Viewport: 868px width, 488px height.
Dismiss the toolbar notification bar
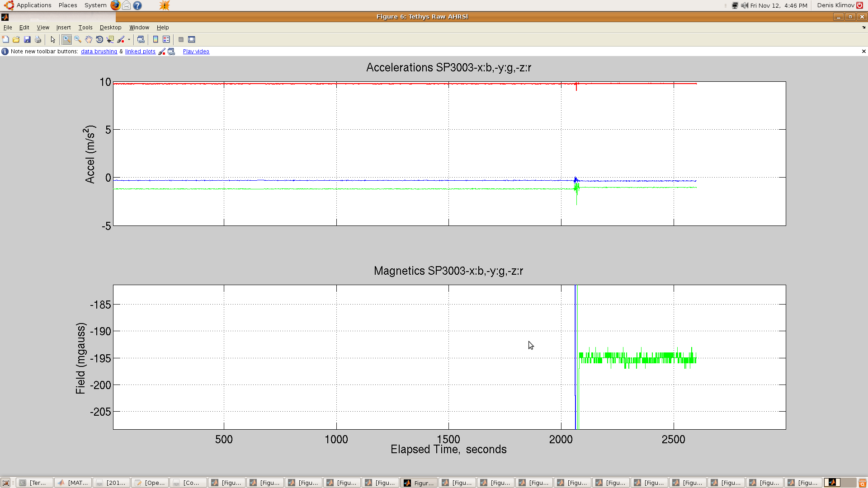pyautogui.click(x=864, y=52)
